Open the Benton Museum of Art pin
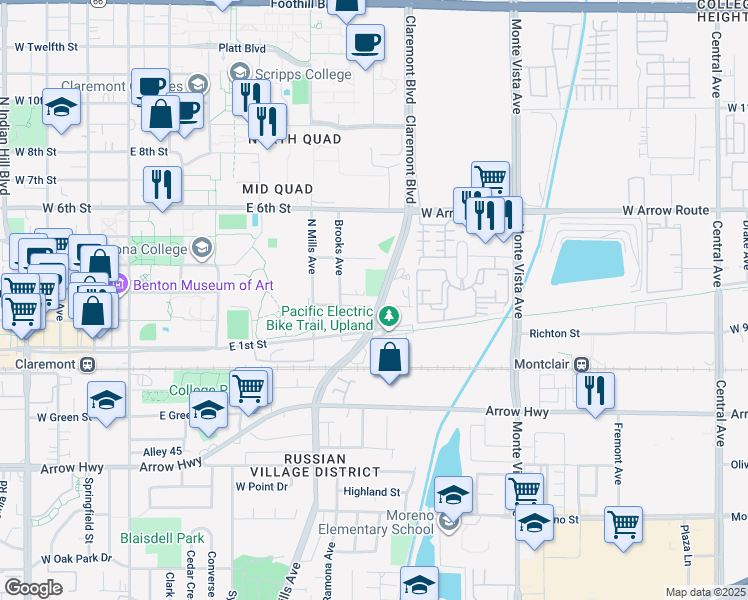The image size is (748, 600). 119,285
